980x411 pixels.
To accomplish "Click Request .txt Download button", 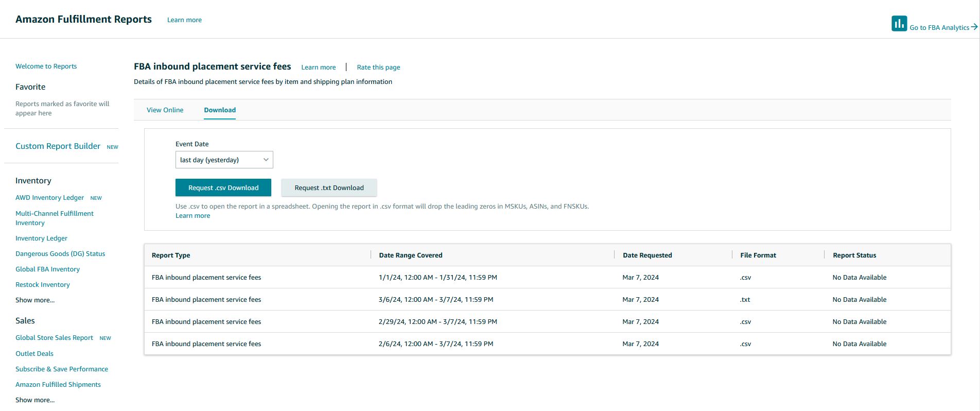I will tap(329, 188).
